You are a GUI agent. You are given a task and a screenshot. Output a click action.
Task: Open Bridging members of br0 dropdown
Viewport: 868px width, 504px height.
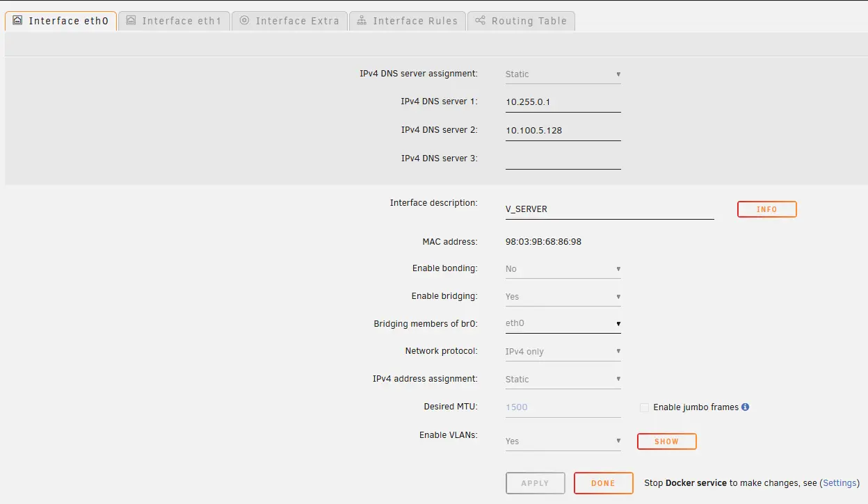(563, 323)
